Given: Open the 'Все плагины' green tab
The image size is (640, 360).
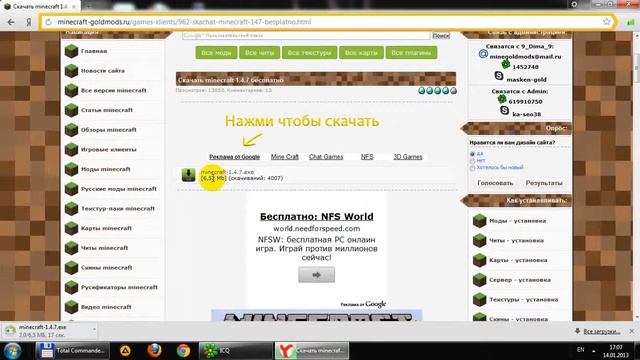Looking at the screenshot, I should point(411,53).
